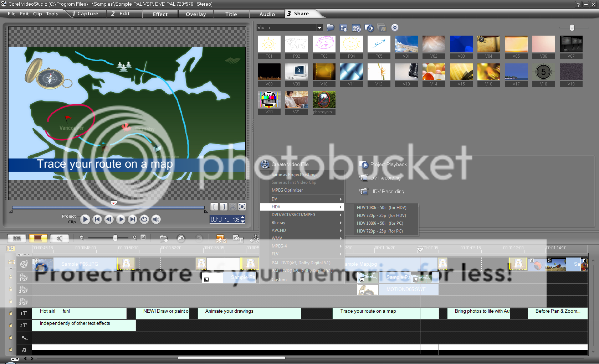Open the Sound Mixer view
Screen dimensions: 599x364
coord(60,238)
